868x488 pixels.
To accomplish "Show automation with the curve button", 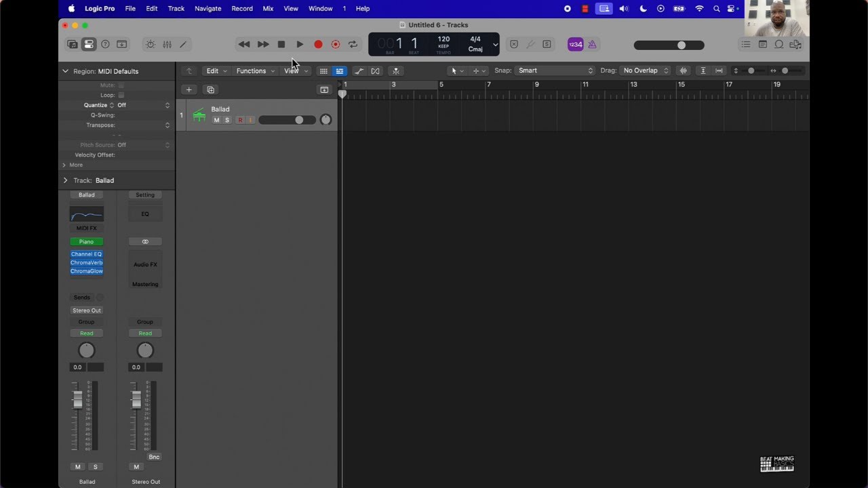I will pos(359,71).
